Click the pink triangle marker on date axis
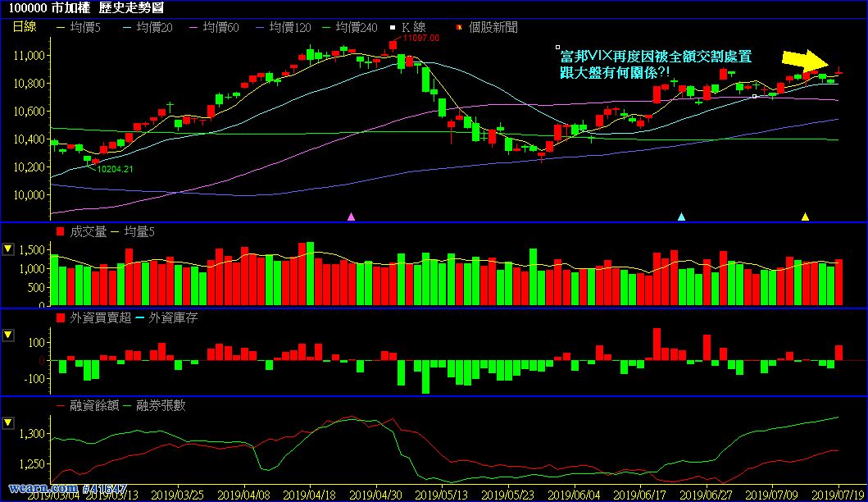The height and width of the screenshot is (502, 868). (x=352, y=217)
